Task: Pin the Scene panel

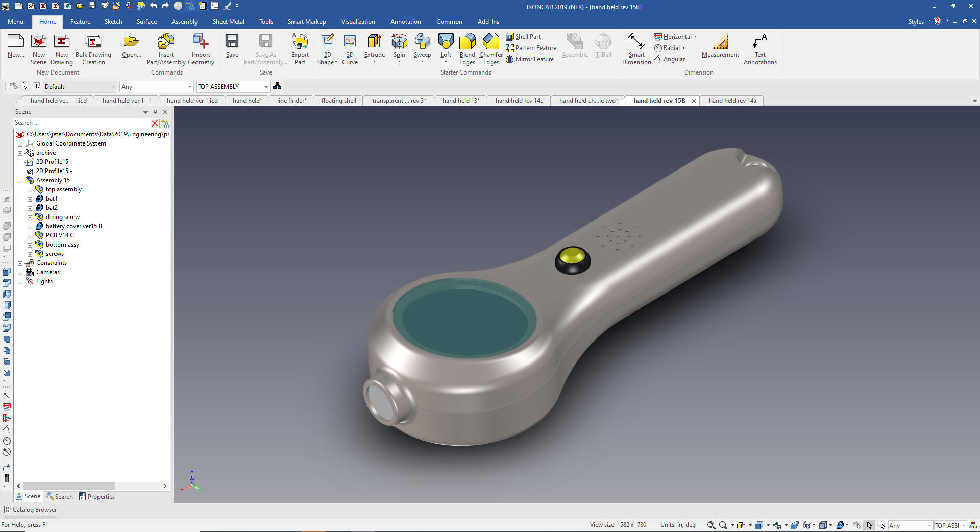Action: pos(156,112)
